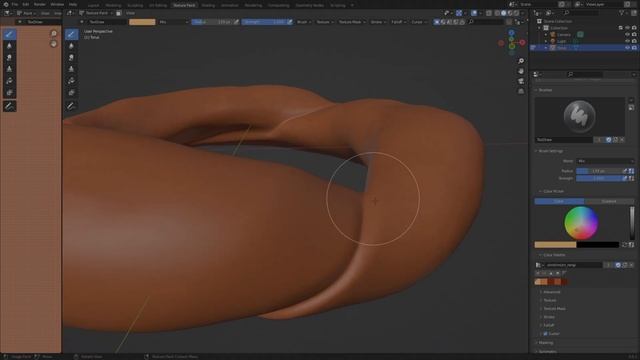This screenshot has width=640, height=360.
Task: Toggle visibility eye for Camera in outliner
Action: (627, 35)
